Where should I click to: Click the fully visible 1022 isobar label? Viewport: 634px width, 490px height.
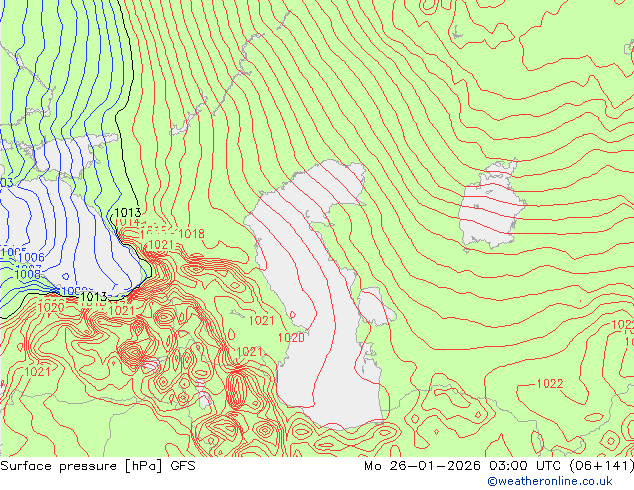[x=549, y=384]
